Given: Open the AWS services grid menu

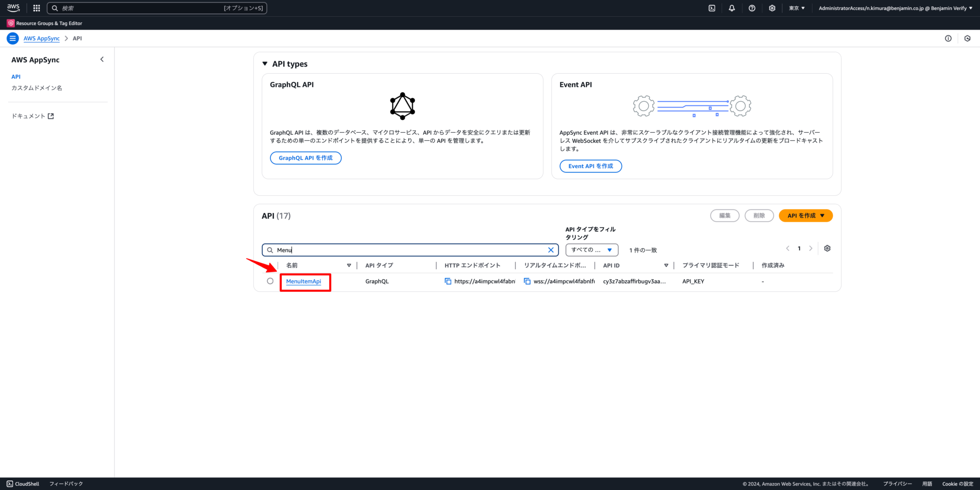Looking at the screenshot, I should pyautogui.click(x=36, y=8).
